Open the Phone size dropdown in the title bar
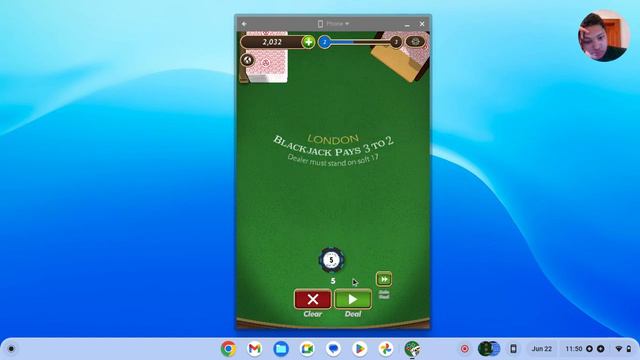 click(x=333, y=24)
